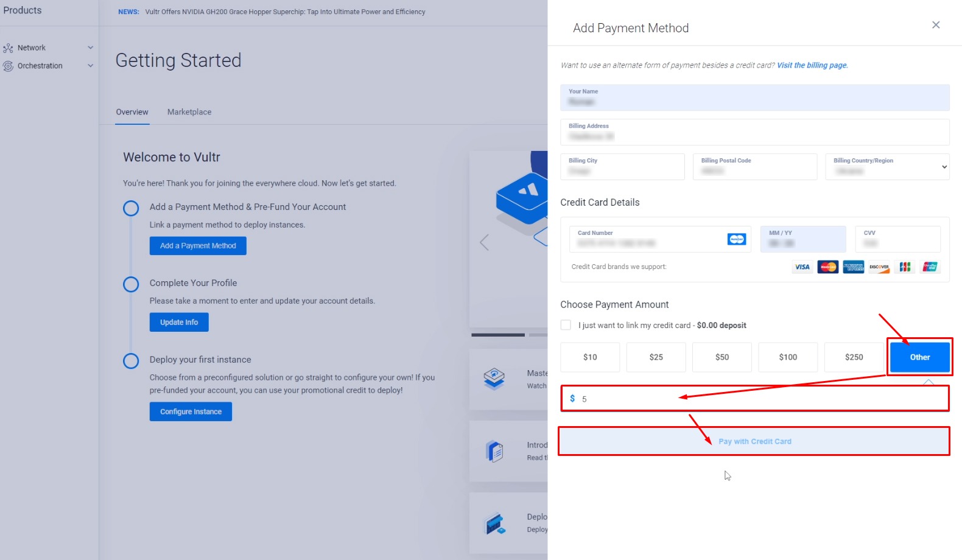The height and width of the screenshot is (560, 962).
Task: Select the Other payment amount
Action: (x=920, y=357)
